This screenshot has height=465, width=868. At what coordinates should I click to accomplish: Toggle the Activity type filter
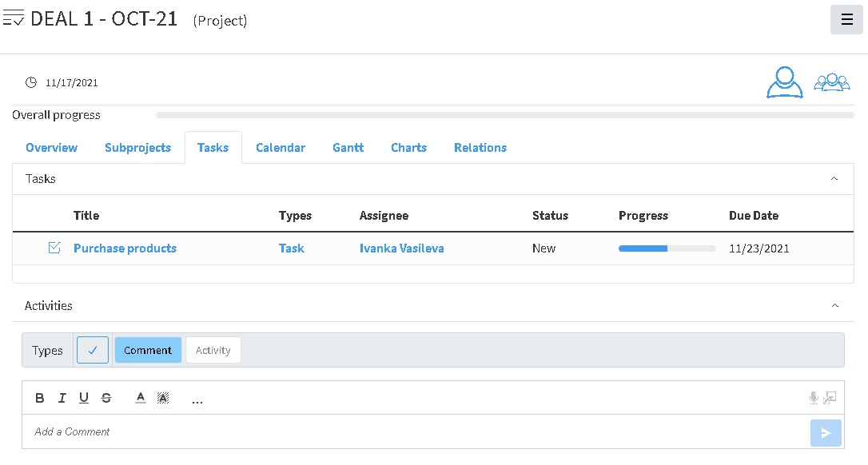213,350
